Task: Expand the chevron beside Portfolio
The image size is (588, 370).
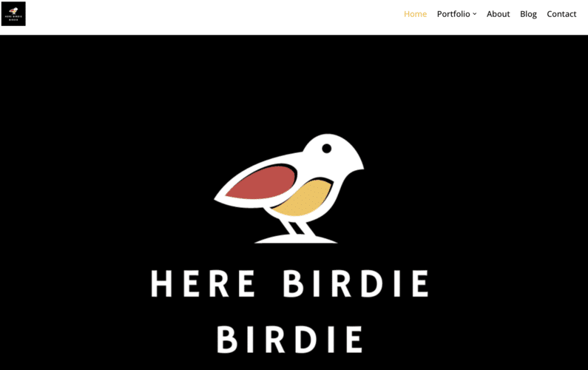Action: 474,14
